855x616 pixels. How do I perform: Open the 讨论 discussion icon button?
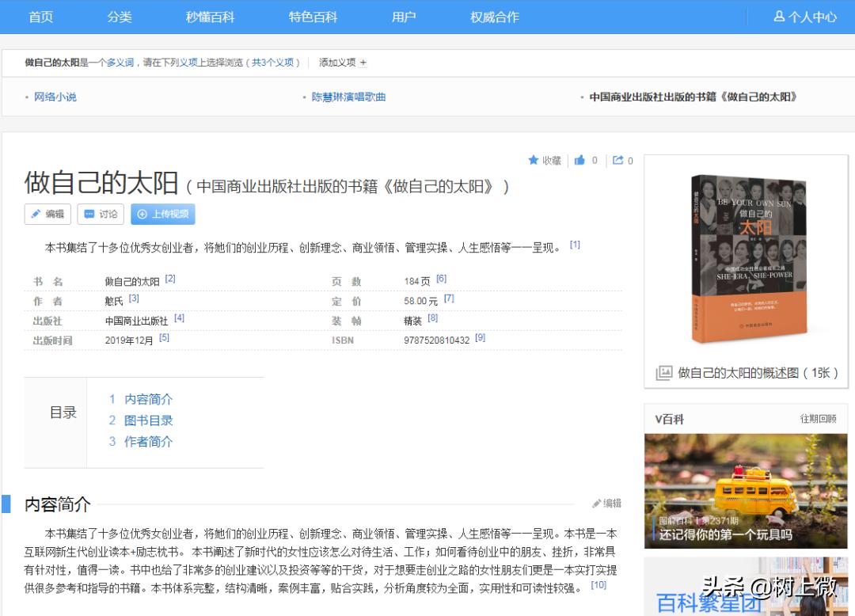(89, 214)
